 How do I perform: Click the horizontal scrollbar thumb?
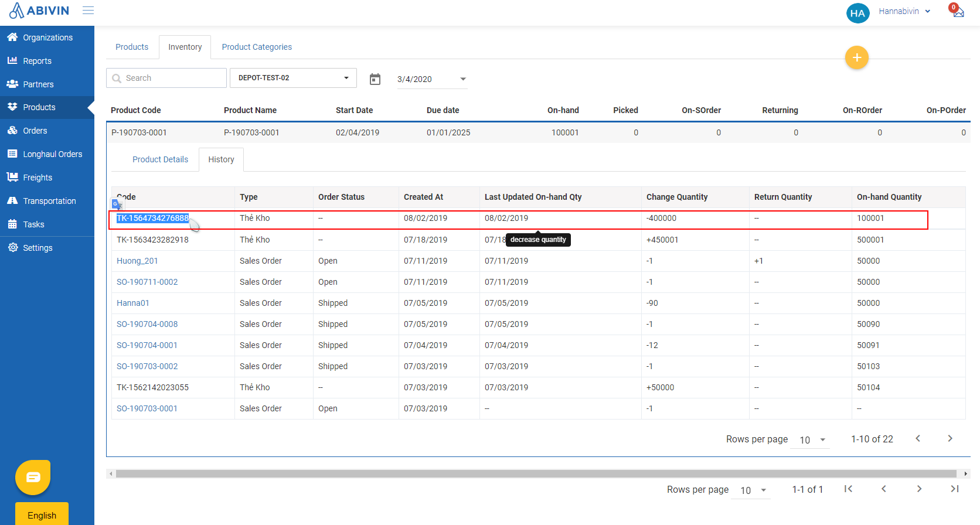click(536, 473)
